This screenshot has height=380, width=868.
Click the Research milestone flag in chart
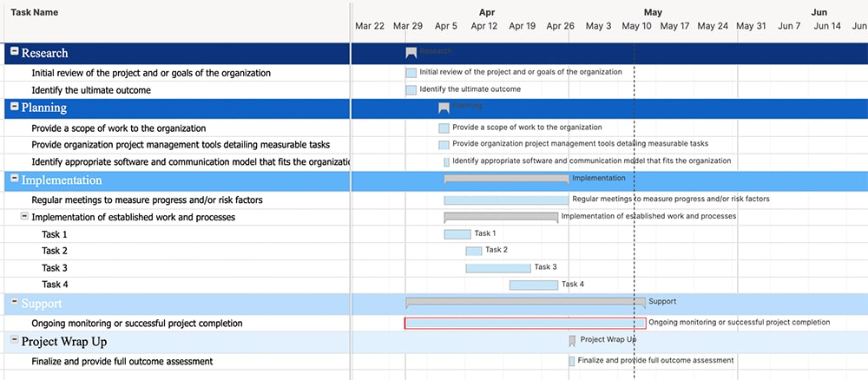click(x=411, y=53)
